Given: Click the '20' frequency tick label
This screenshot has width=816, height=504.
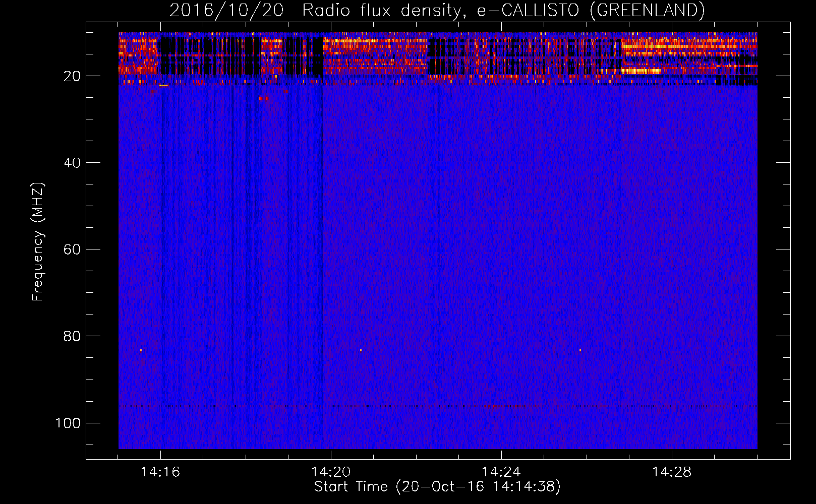Looking at the screenshot, I should click(72, 76).
